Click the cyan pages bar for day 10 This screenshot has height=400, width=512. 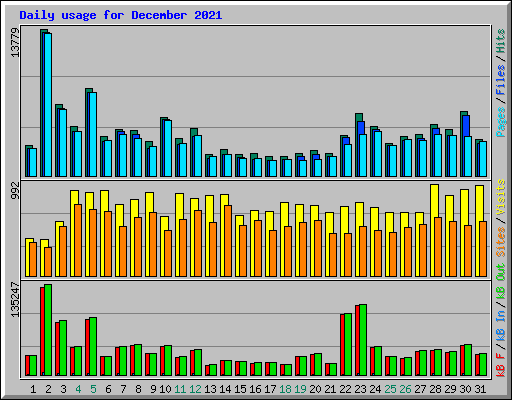[x=168, y=148]
